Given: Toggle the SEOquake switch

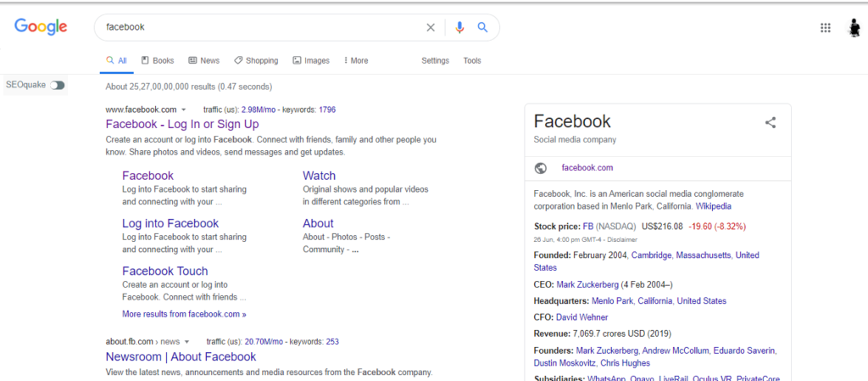Looking at the screenshot, I should 57,86.
